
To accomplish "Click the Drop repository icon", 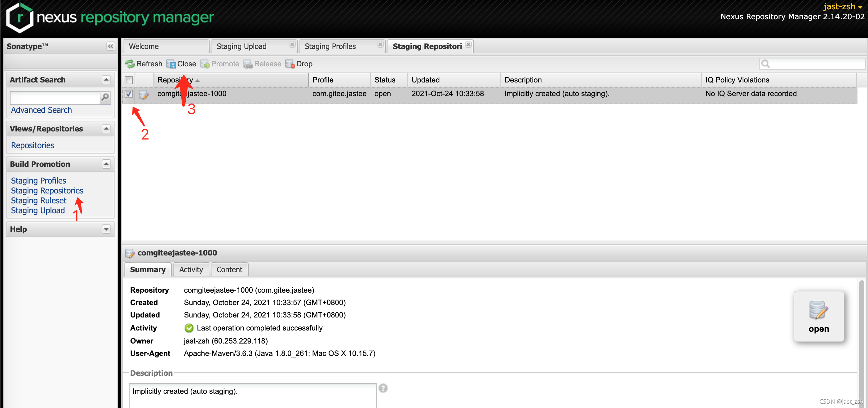I will point(290,64).
